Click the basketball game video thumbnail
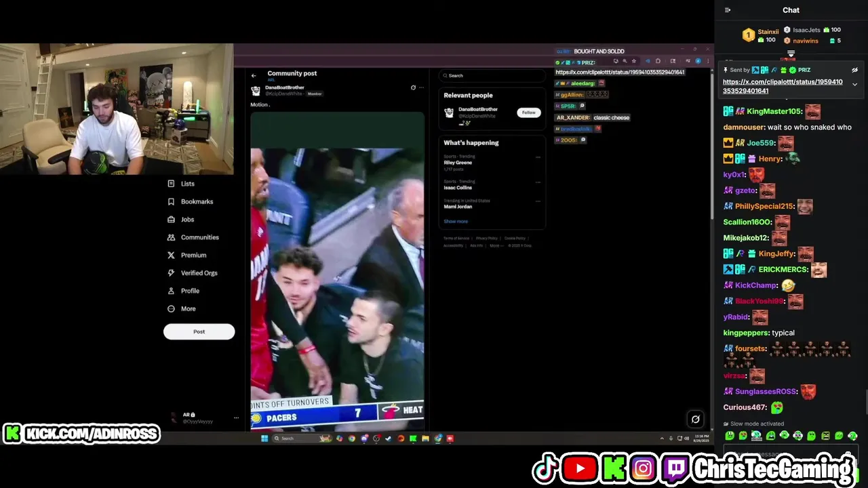 [x=337, y=271]
